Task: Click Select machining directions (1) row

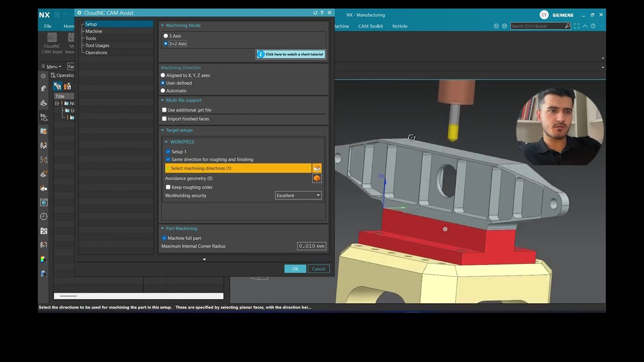Action: [x=238, y=168]
